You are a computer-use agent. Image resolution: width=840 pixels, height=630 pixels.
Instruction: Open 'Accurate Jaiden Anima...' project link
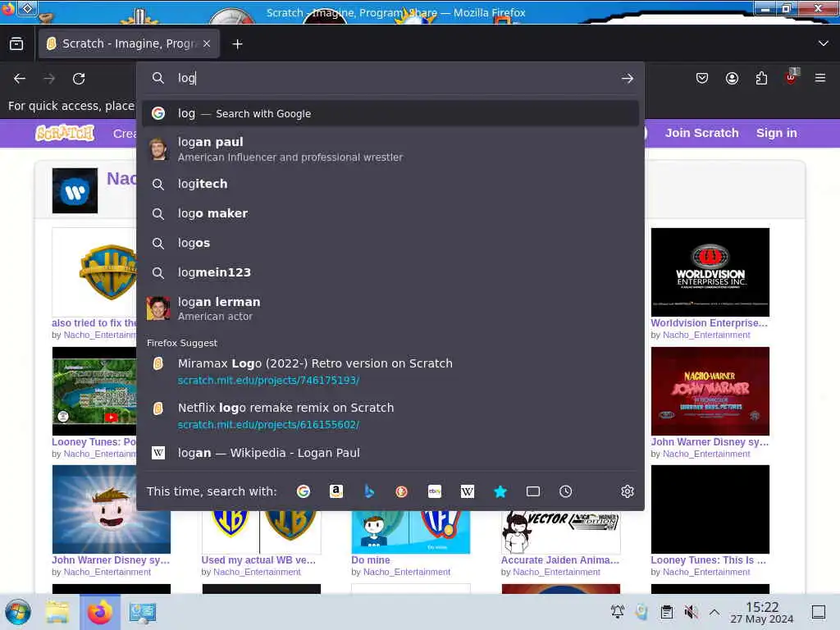click(x=559, y=559)
